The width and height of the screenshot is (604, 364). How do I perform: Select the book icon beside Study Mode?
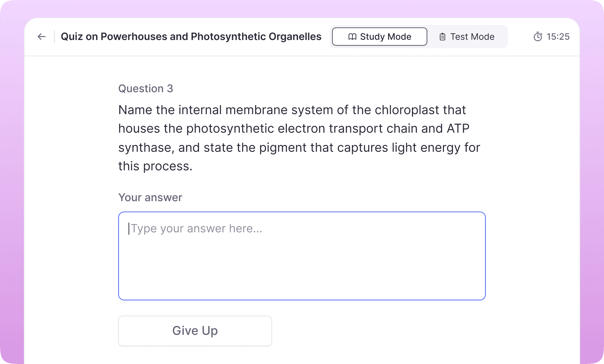coord(352,37)
